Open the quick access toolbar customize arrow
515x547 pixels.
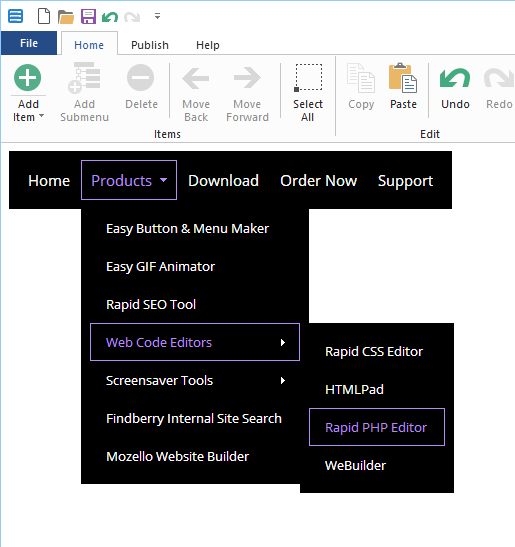tap(158, 16)
